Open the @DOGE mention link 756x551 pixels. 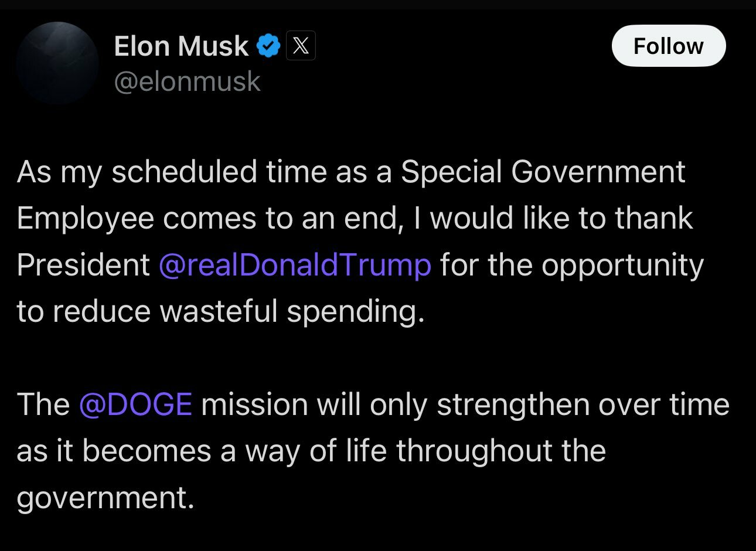135,404
